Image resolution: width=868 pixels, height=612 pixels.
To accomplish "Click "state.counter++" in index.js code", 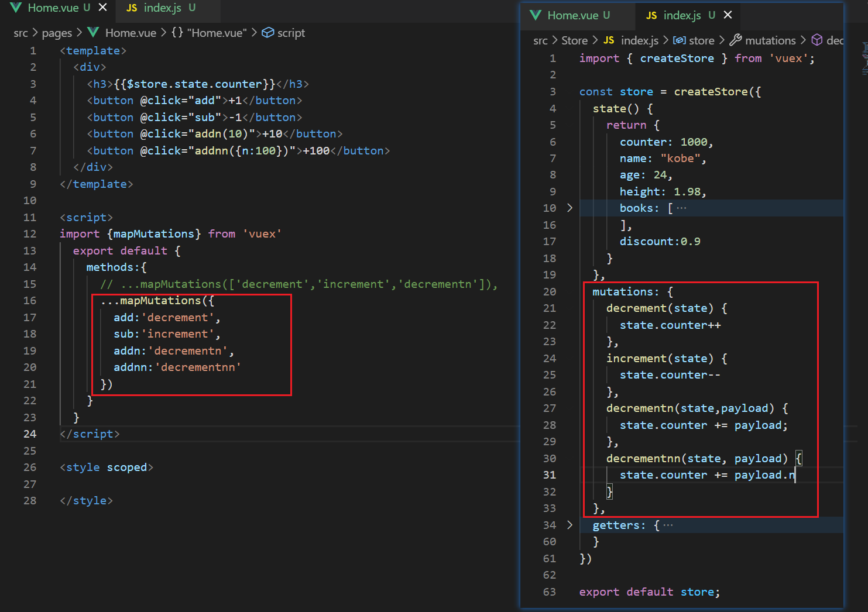I will (670, 325).
